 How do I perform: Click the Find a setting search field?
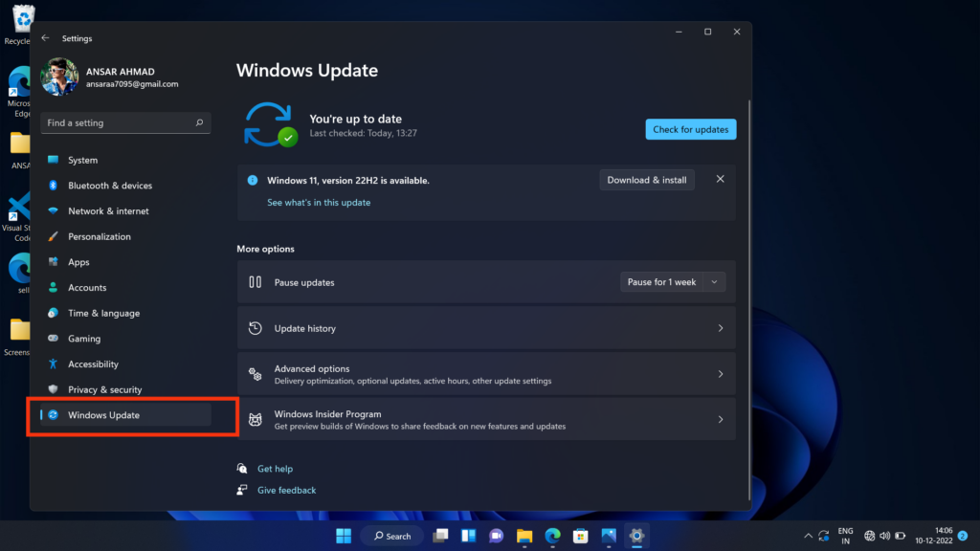click(x=125, y=123)
